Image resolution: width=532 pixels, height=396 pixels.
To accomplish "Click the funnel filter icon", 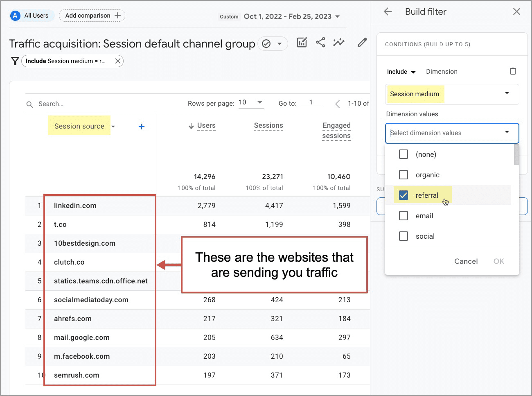I will click(x=15, y=61).
